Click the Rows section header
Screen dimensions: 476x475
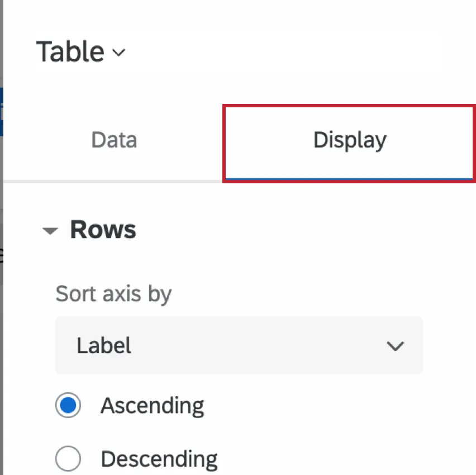click(x=103, y=229)
